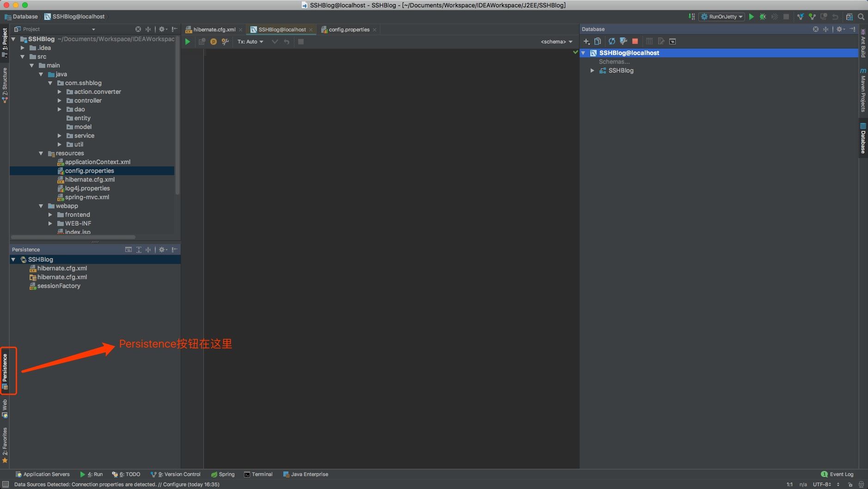Viewport: 868px width, 489px height.
Task: Expand all nodes in Persistence panel
Action: (138, 250)
